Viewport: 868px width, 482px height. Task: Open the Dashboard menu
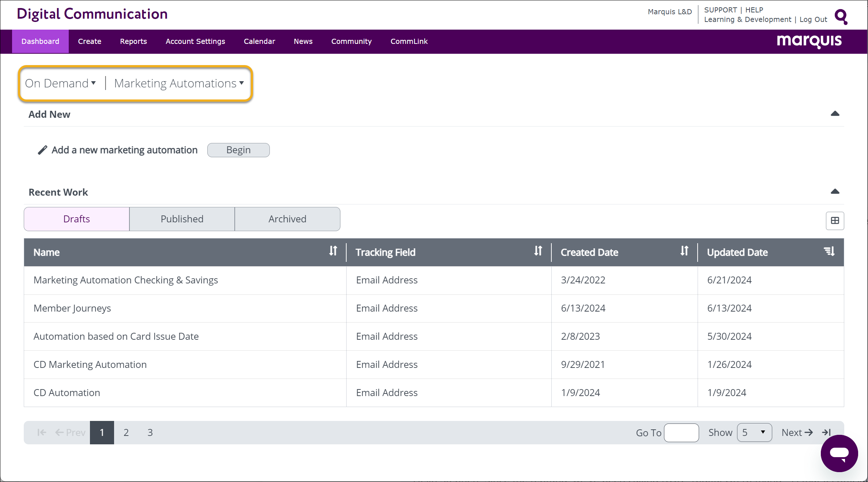click(x=40, y=41)
